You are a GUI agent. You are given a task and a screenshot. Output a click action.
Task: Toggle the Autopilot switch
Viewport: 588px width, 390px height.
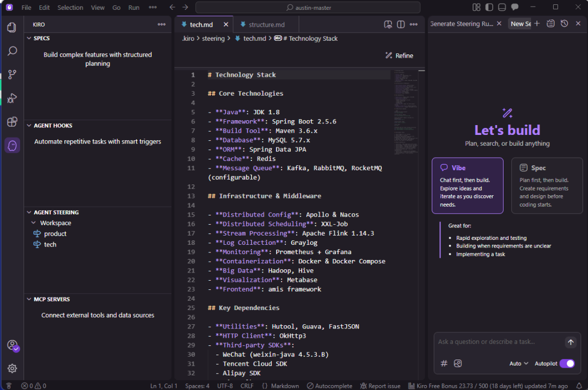click(x=567, y=363)
